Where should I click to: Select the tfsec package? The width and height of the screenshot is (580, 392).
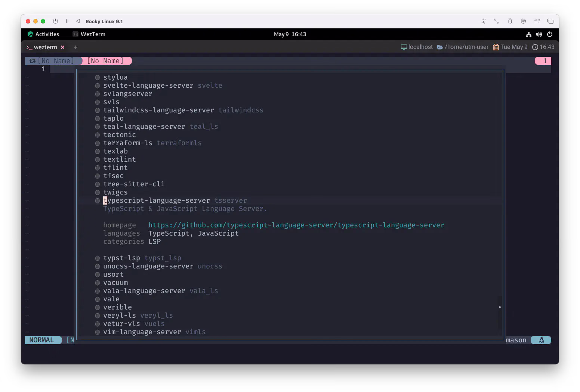113,176
